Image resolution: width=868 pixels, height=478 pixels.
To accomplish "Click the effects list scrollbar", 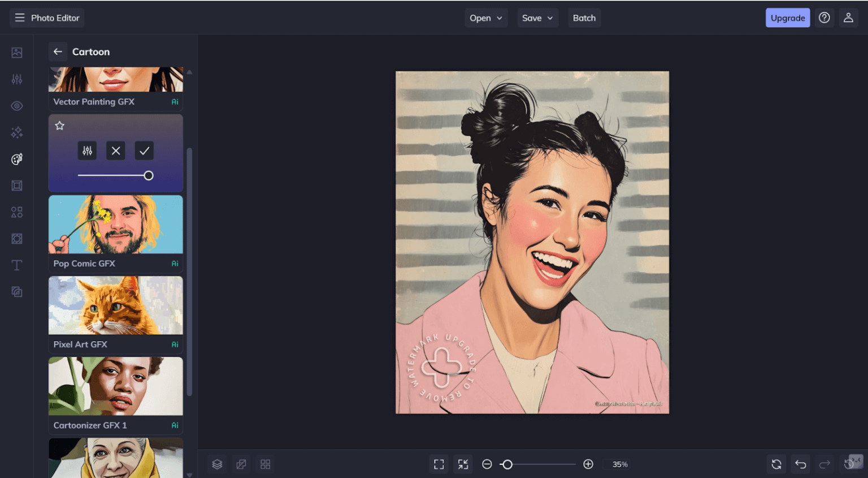I will pyautogui.click(x=189, y=272).
